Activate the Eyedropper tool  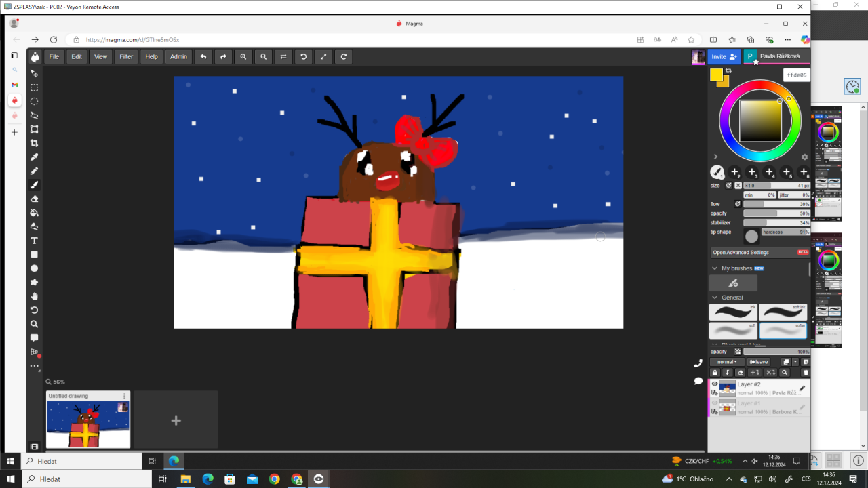[x=35, y=157]
